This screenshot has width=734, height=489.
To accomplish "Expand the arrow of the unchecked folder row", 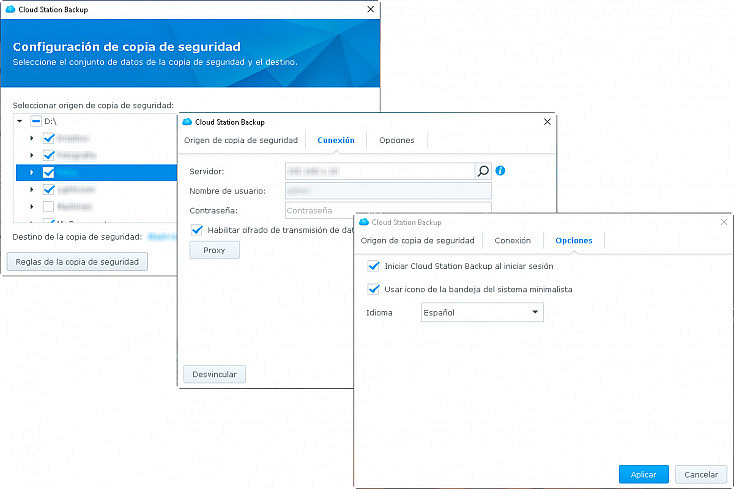I will click(31, 206).
